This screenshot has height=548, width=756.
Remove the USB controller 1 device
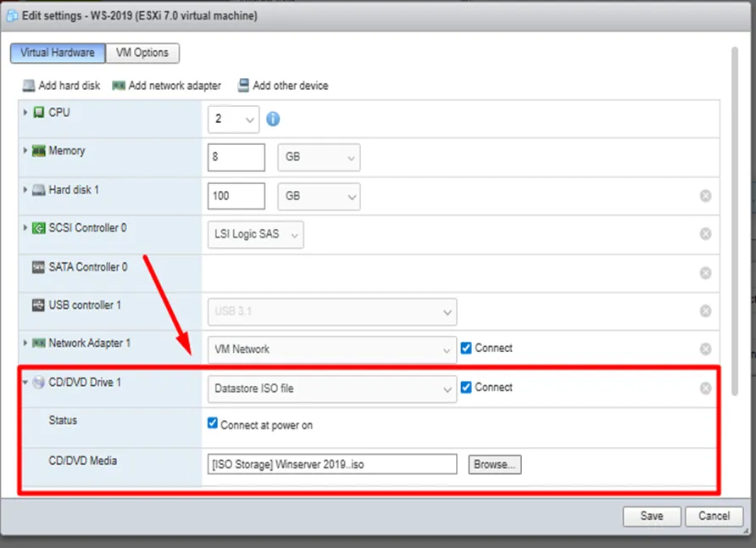705,311
